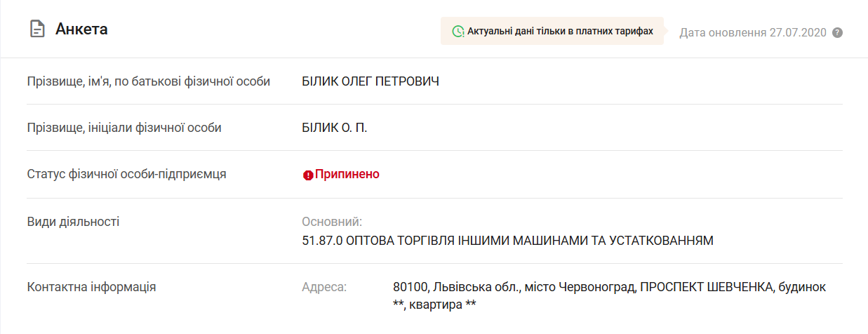Click the 'Статус фізичної особи-підприємця' label
The height and width of the screenshot is (334, 868).
tap(126, 174)
